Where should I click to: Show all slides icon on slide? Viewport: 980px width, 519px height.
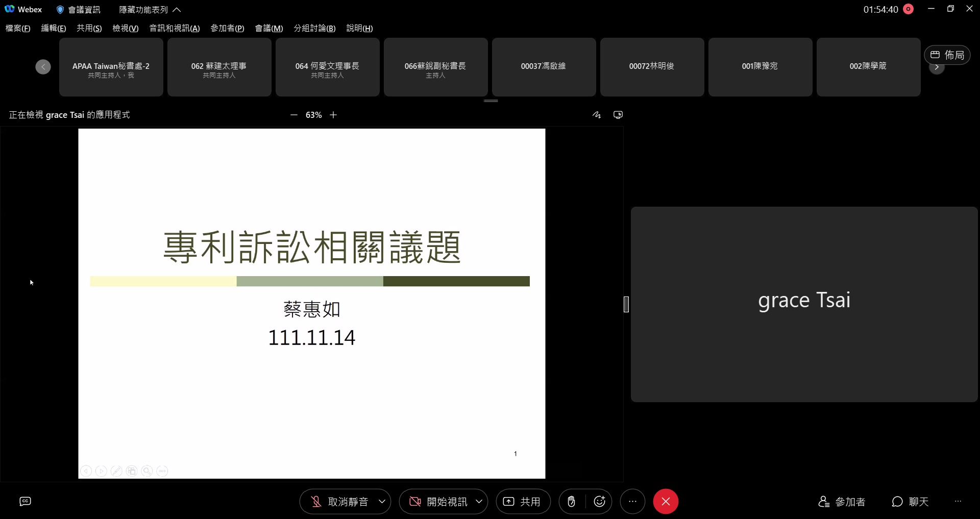point(132,471)
